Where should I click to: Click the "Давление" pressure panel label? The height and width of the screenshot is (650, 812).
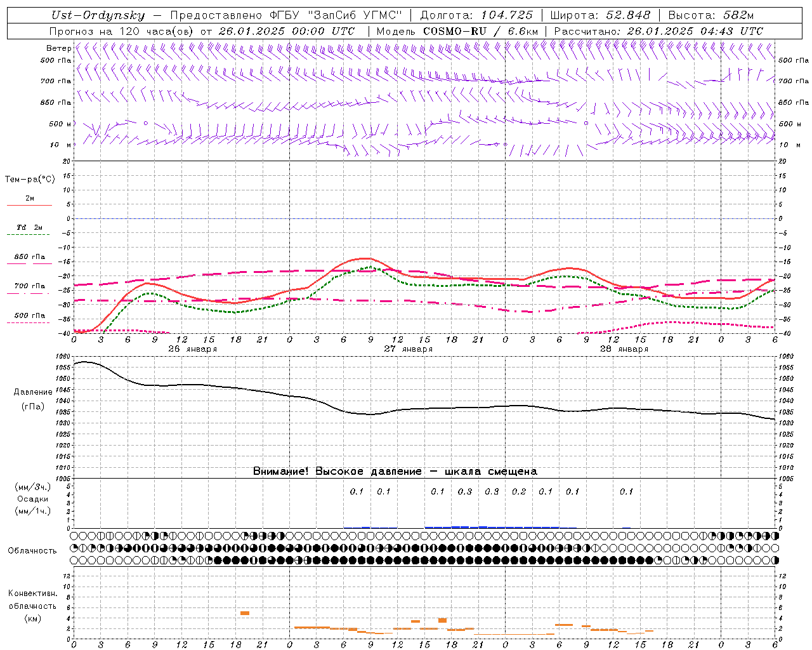pos(33,392)
